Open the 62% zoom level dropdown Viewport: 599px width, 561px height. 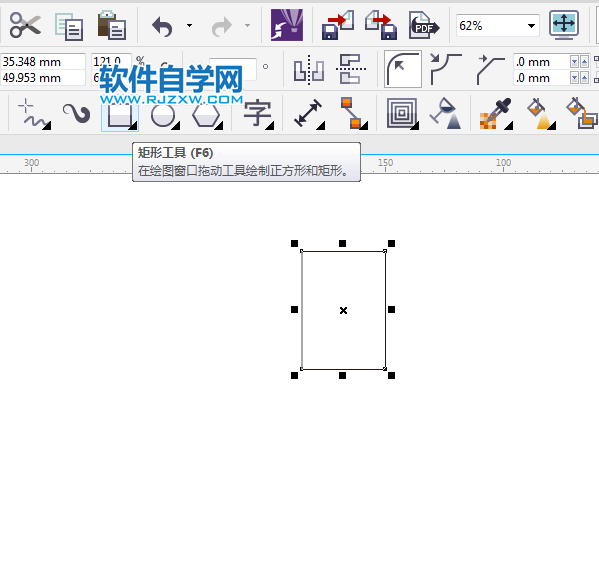click(531, 26)
